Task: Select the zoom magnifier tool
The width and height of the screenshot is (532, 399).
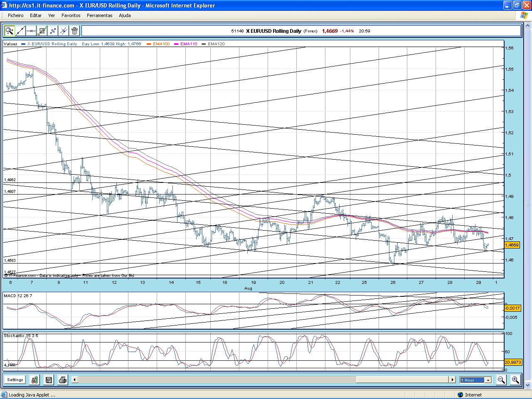Action: click(10, 31)
